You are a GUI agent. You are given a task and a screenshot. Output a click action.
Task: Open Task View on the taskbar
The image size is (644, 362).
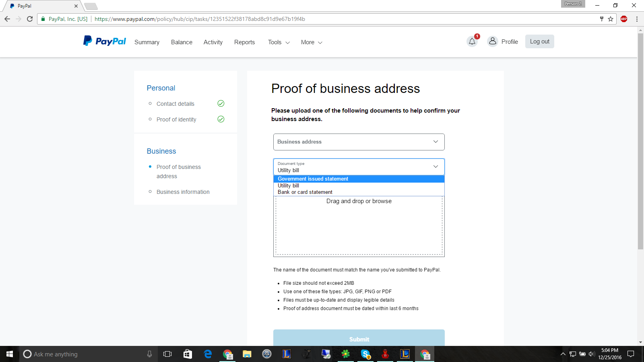(167, 354)
